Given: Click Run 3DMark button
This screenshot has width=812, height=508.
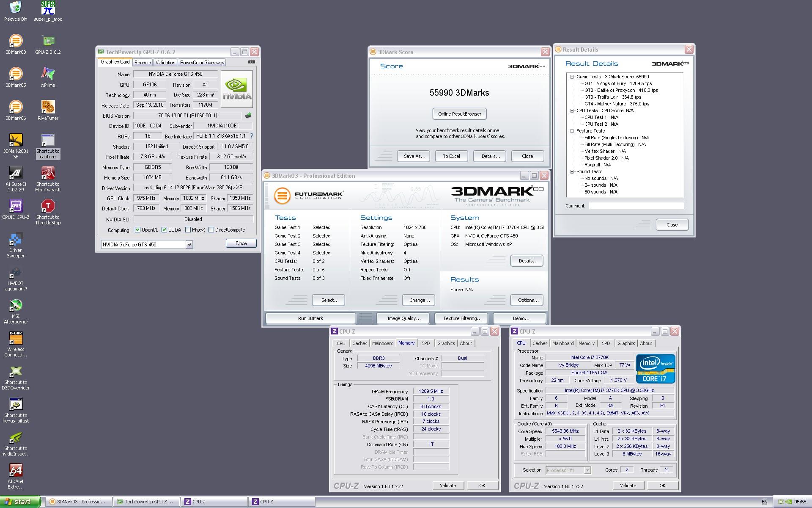Looking at the screenshot, I should pos(310,318).
